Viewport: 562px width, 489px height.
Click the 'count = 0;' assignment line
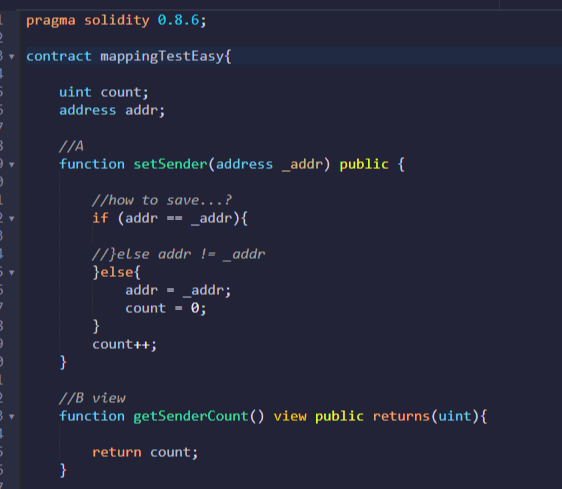click(x=166, y=308)
